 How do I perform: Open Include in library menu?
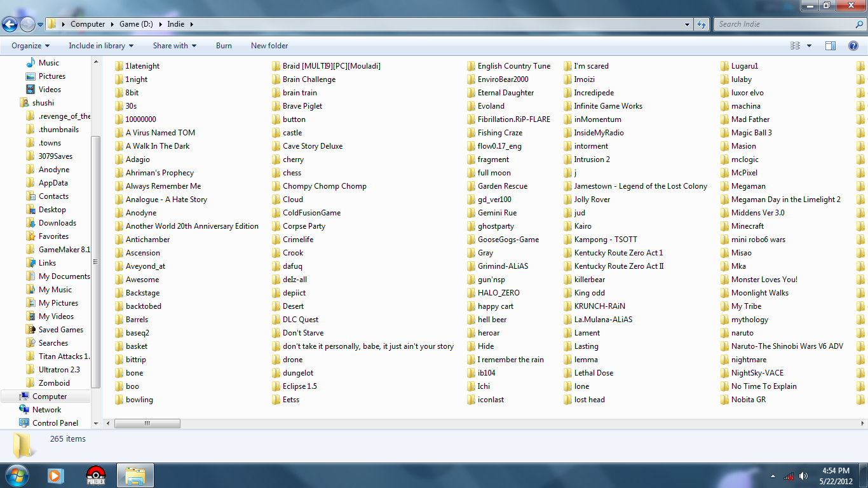click(101, 46)
